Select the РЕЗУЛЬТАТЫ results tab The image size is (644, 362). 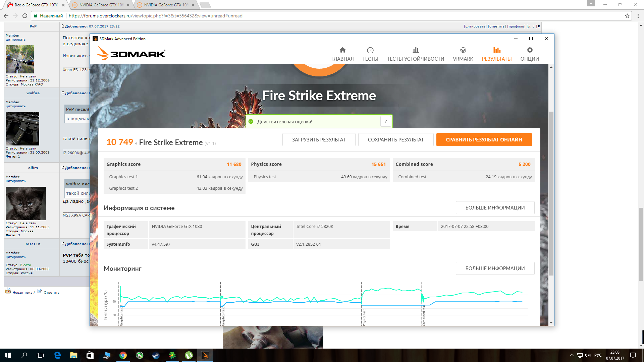[x=496, y=54]
